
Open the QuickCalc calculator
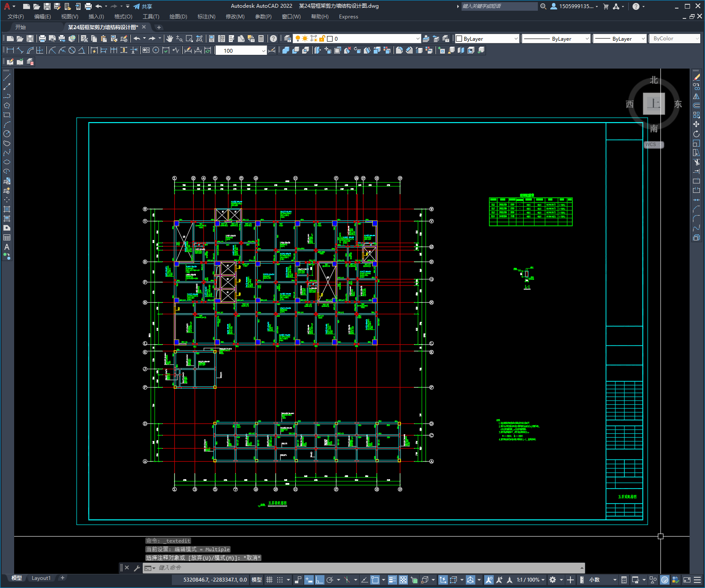261,39
